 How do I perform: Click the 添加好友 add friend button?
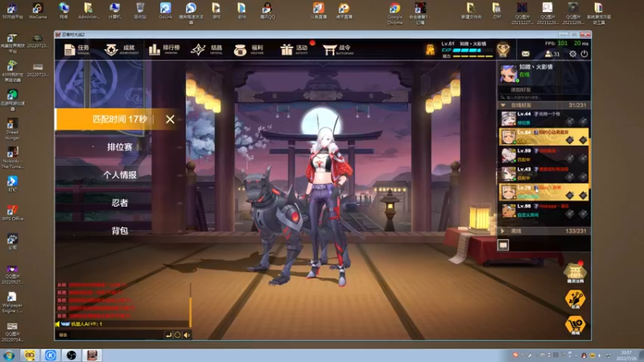520,89
